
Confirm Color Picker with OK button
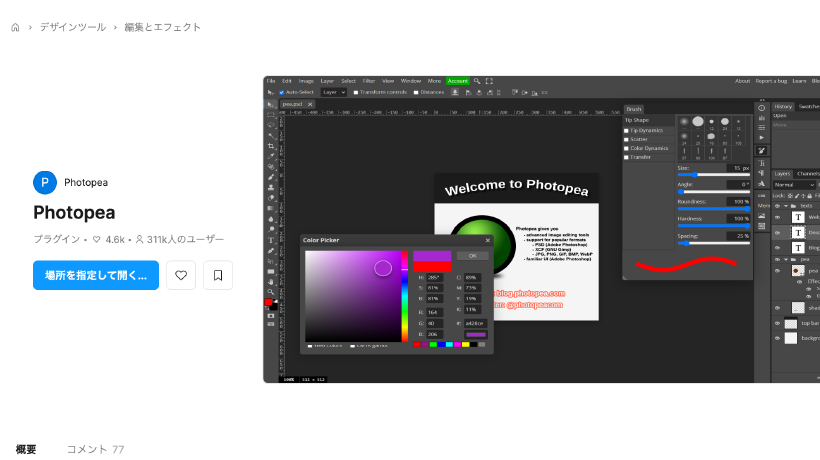click(472, 256)
